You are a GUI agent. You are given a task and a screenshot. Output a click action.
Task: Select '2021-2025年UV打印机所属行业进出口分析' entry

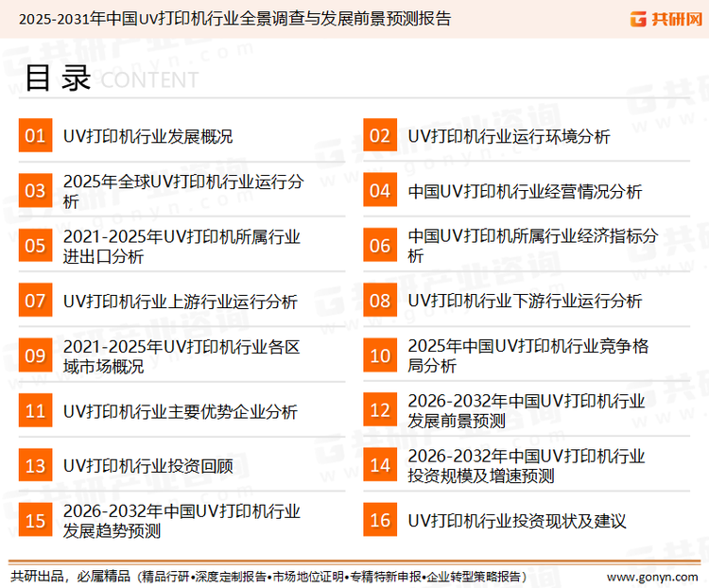(x=182, y=247)
